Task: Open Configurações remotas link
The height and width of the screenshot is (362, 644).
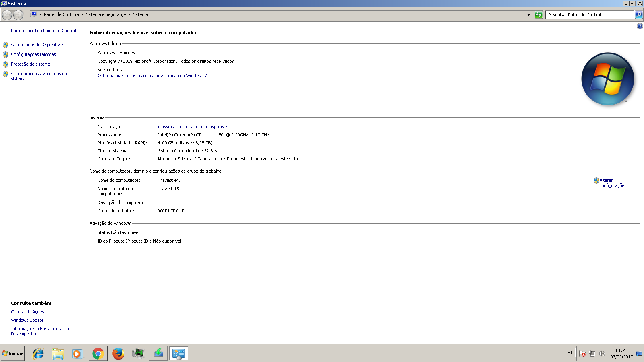Action: (x=33, y=54)
